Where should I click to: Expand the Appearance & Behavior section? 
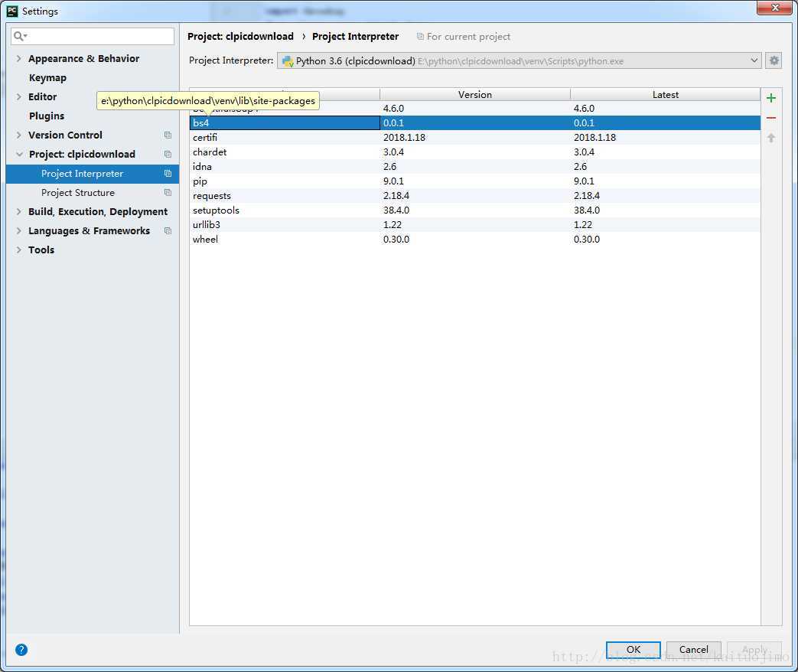point(18,59)
